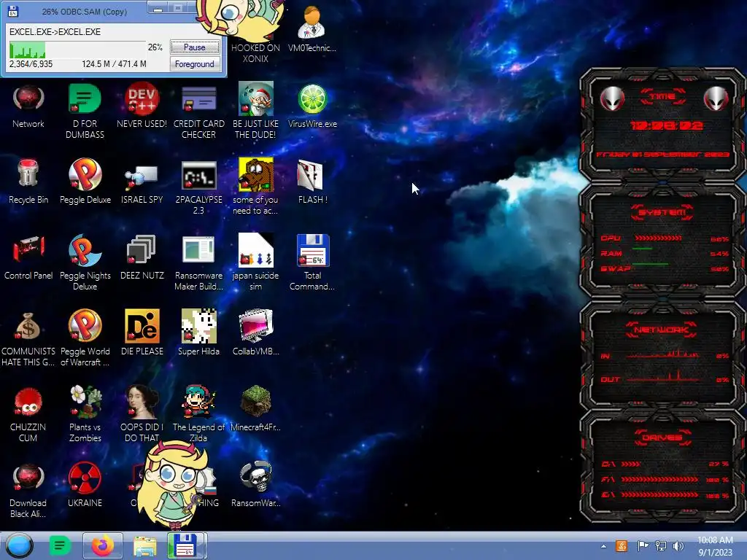Click the SYSTEM widget header
747x560 pixels.
pos(662,212)
